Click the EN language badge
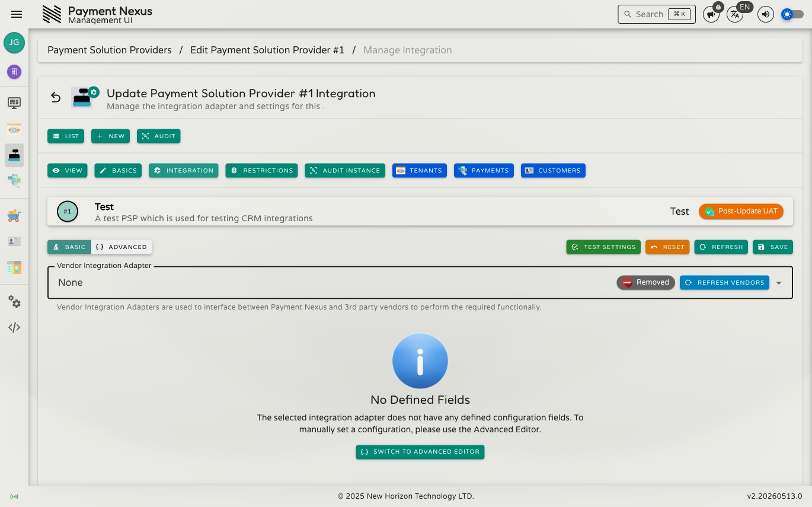Screen dimensions: 812x507 [745, 8]
